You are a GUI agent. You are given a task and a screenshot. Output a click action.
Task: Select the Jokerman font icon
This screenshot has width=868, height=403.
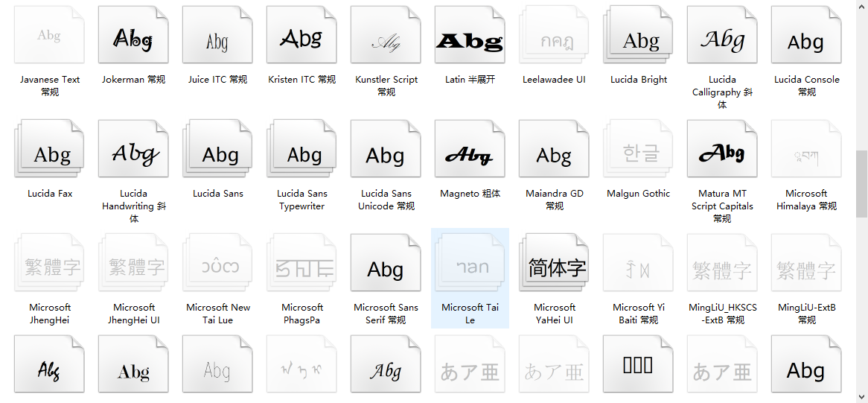point(133,34)
